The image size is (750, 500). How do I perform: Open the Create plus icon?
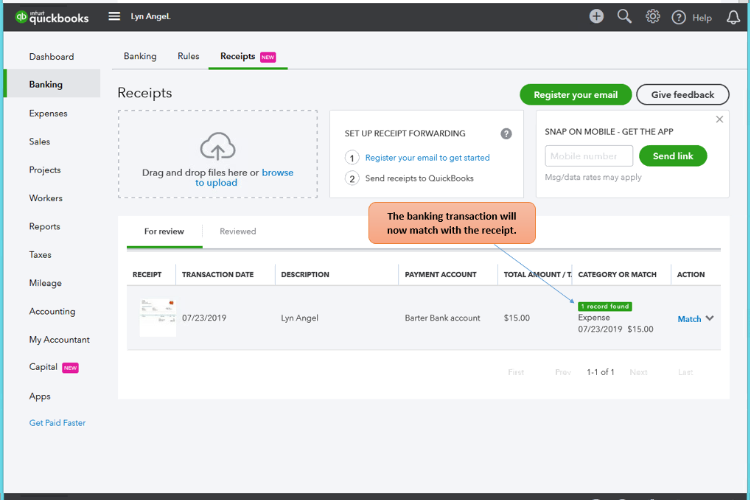pos(596,17)
